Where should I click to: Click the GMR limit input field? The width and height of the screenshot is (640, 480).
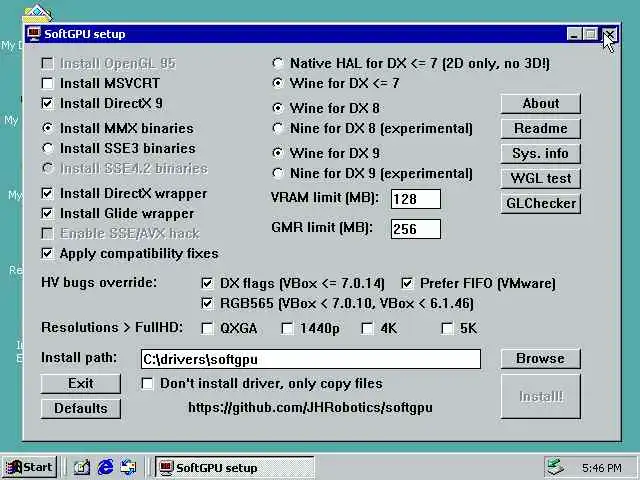click(x=416, y=229)
